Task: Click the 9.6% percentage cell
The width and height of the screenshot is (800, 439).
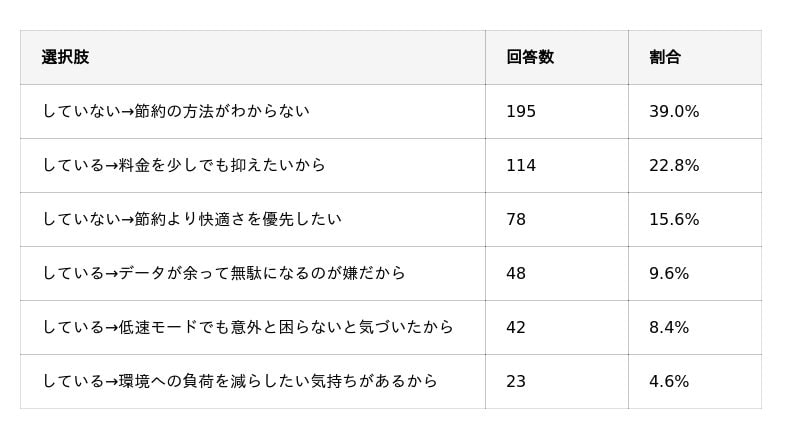Action: pos(669,273)
